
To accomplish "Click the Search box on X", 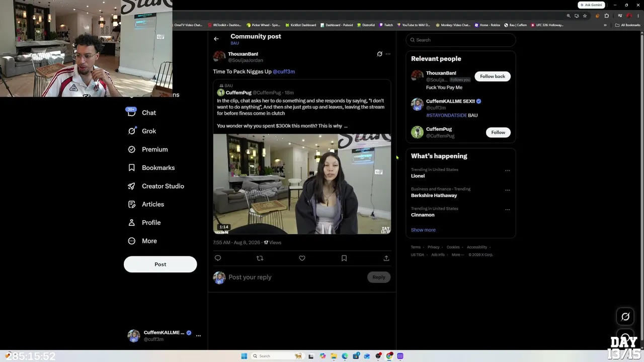I will click(461, 40).
